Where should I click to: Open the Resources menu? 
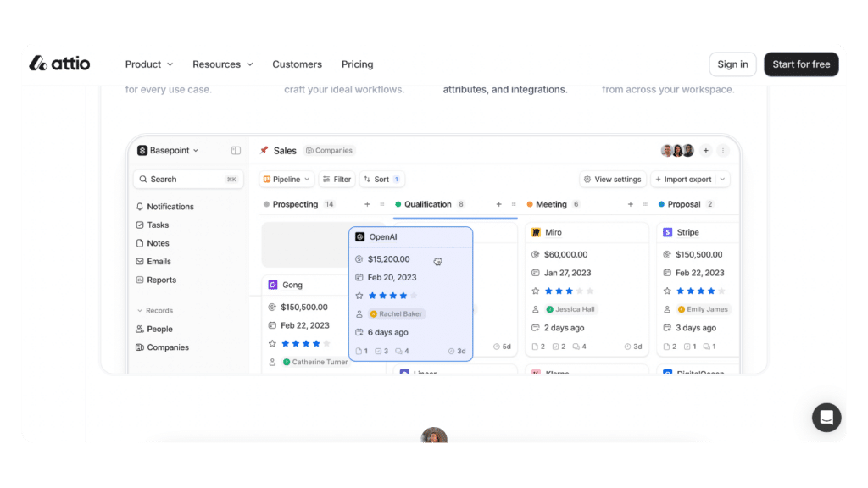coord(223,64)
